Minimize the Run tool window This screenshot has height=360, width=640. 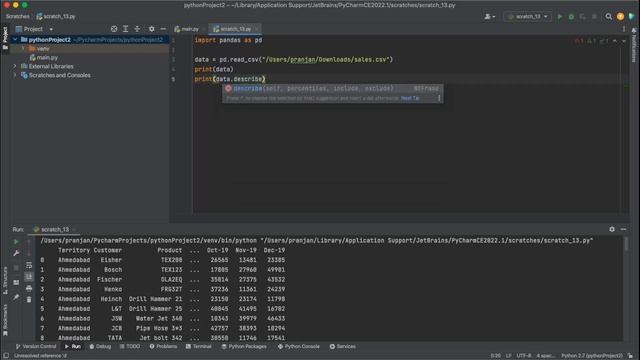(623, 229)
